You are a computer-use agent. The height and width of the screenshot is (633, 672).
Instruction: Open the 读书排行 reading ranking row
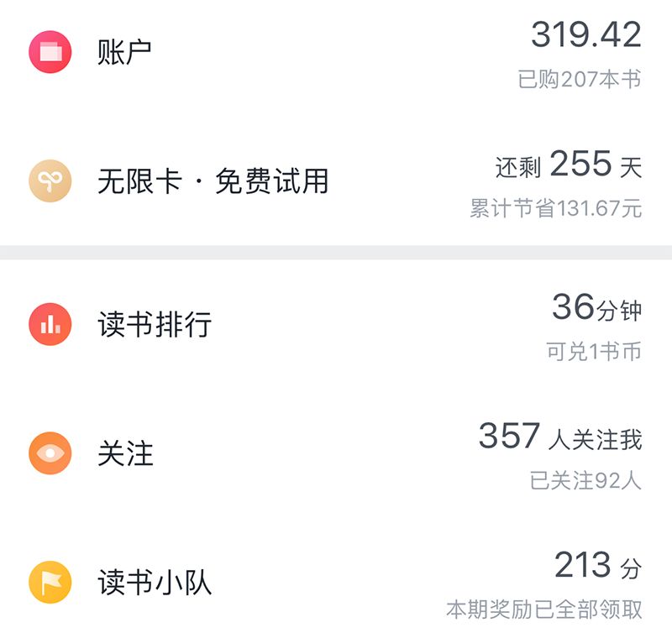click(155, 323)
